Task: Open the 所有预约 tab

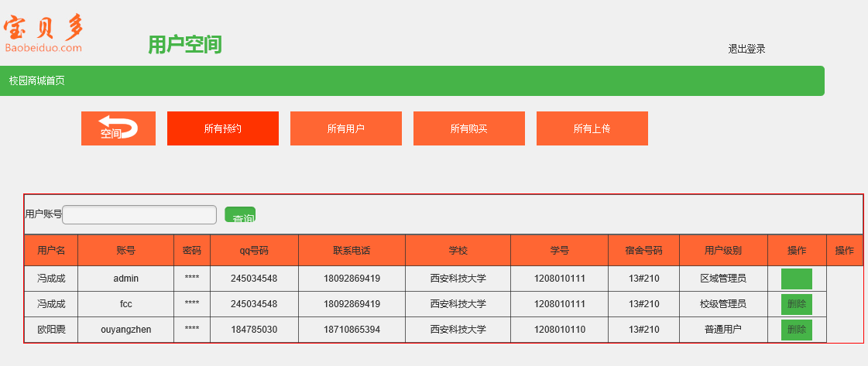Action: [x=222, y=128]
